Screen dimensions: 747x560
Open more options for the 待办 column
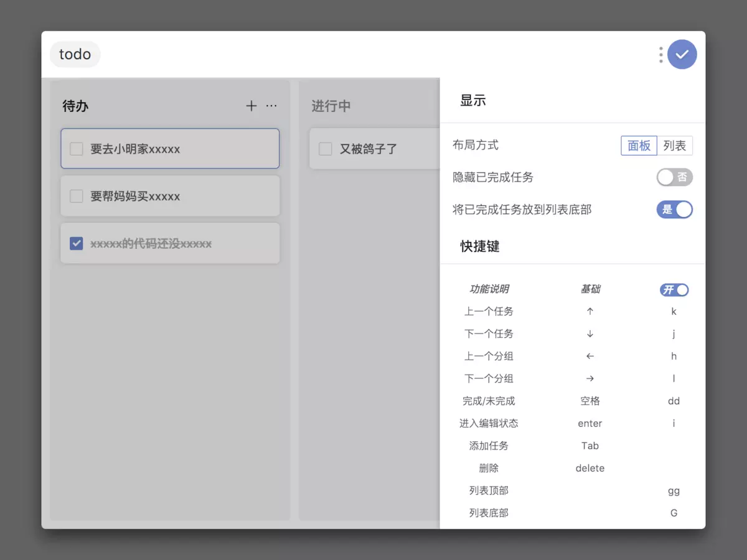coord(271,106)
